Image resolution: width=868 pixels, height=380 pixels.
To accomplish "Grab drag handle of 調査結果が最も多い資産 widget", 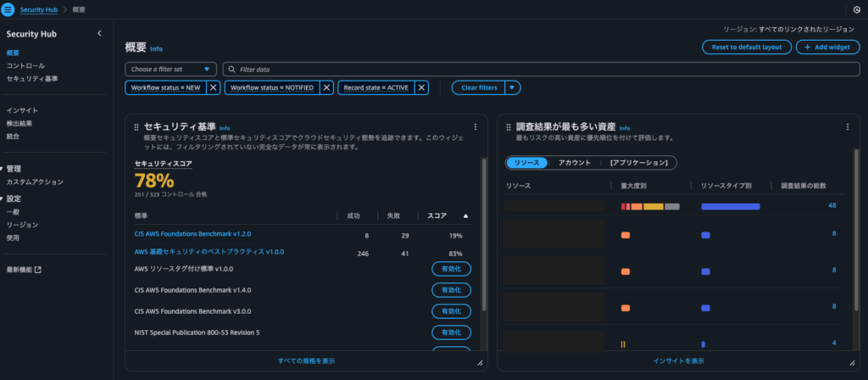I will coord(509,127).
